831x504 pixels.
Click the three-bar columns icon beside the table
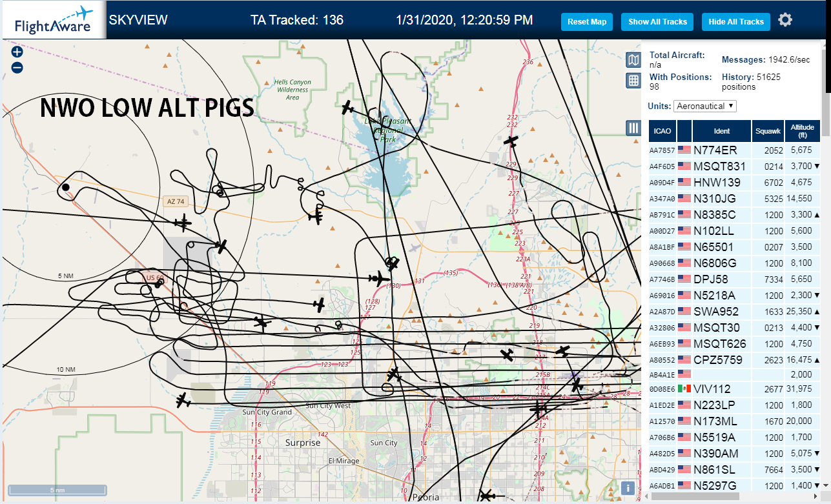(x=633, y=128)
